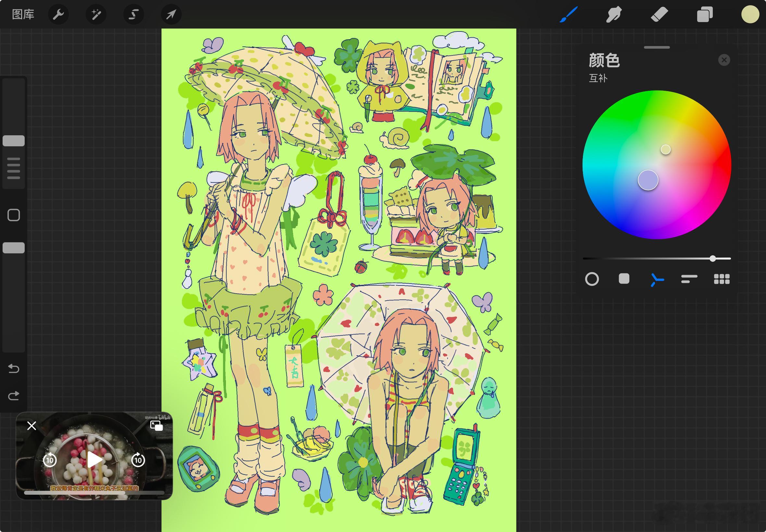Click the yellow primary color reticle

click(x=666, y=150)
